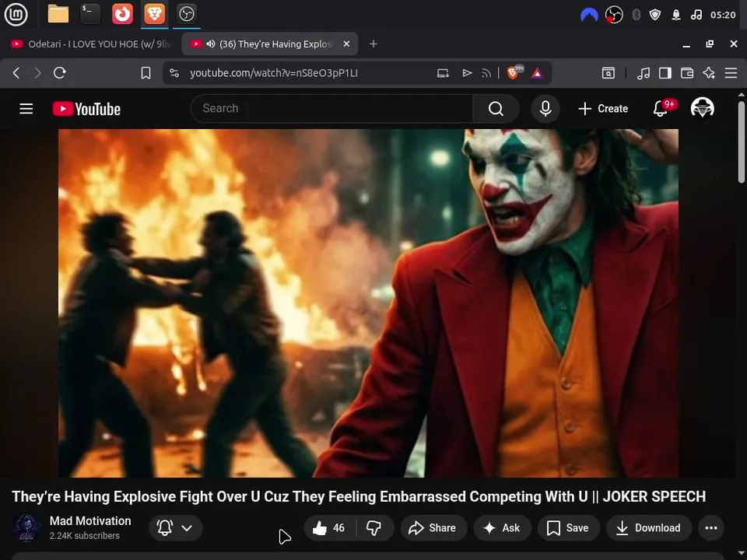This screenshot has width=747, height=560.
Task: Open YouTube notifications bell
Action: [661, 109]
